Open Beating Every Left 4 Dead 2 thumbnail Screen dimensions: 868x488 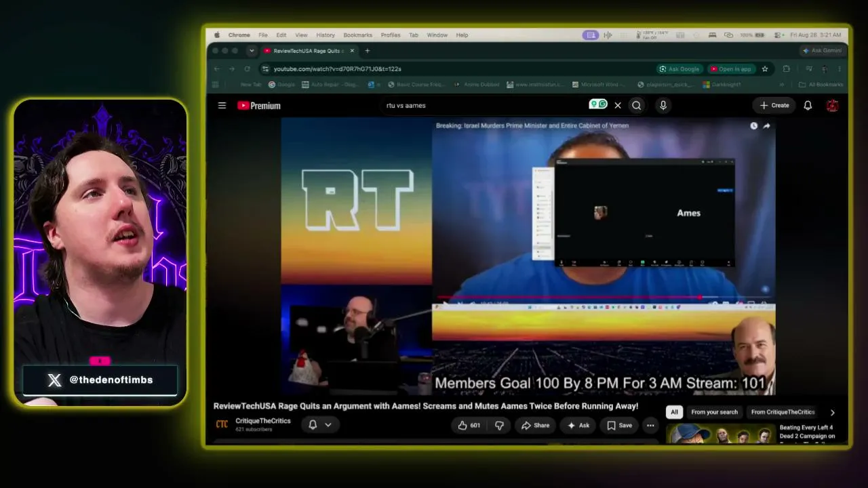[720, 434]
